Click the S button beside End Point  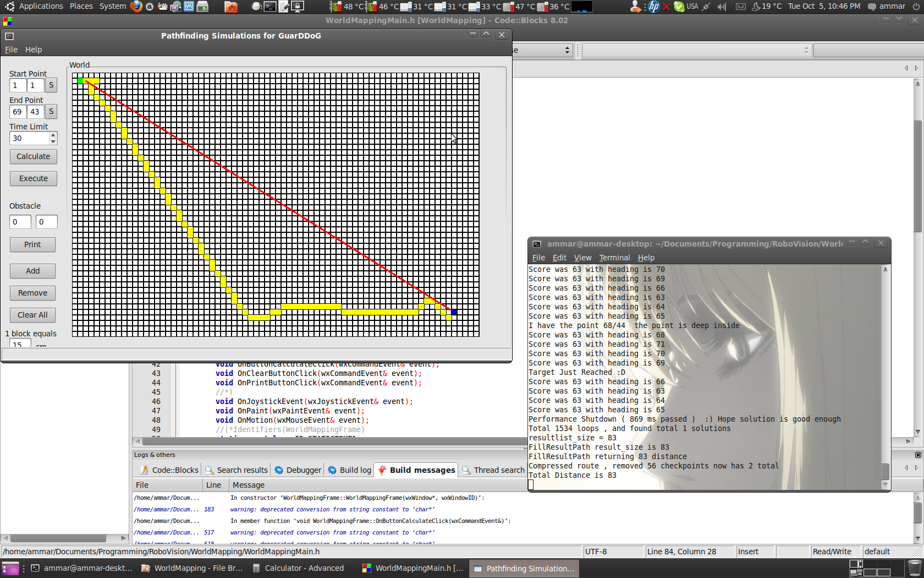[51, 112]
